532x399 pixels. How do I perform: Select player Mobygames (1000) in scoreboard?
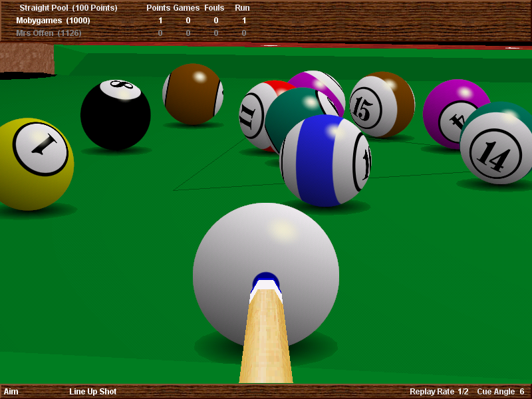tap(53, 21)
